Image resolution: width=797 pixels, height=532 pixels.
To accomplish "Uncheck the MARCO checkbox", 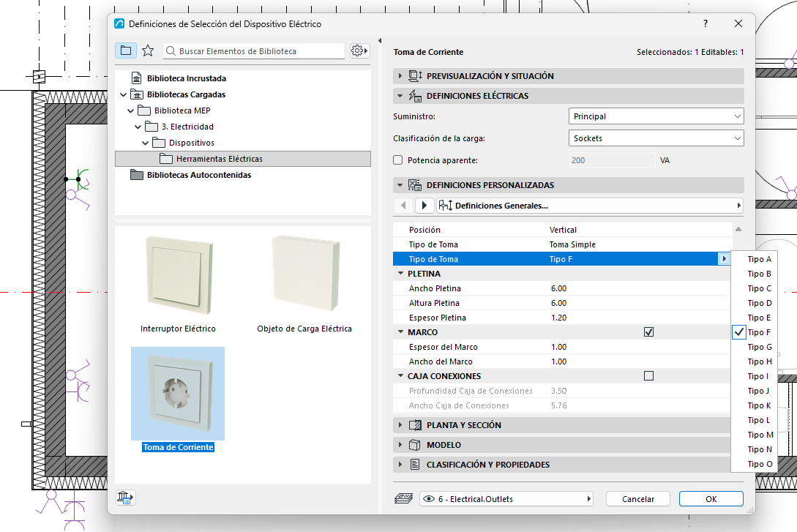I will [648, 331].
